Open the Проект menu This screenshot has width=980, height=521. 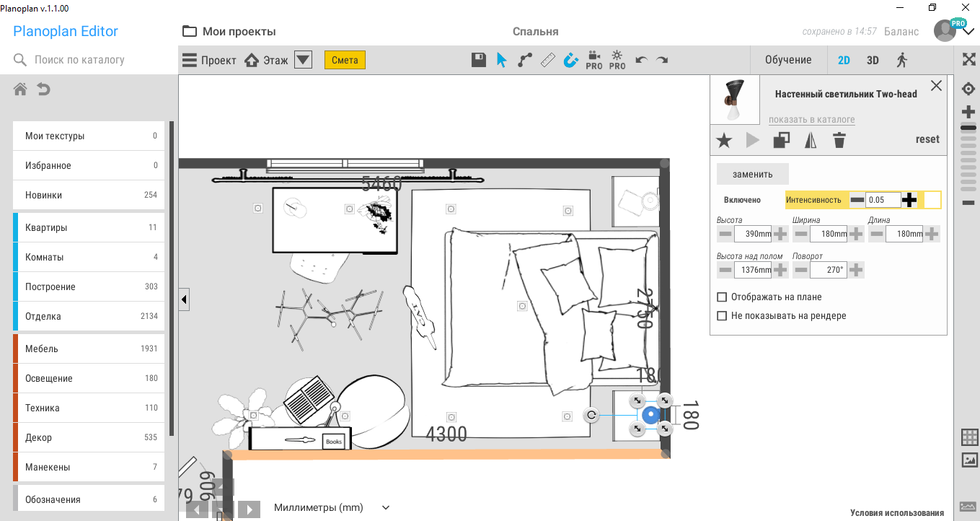[x=209, y=60]
